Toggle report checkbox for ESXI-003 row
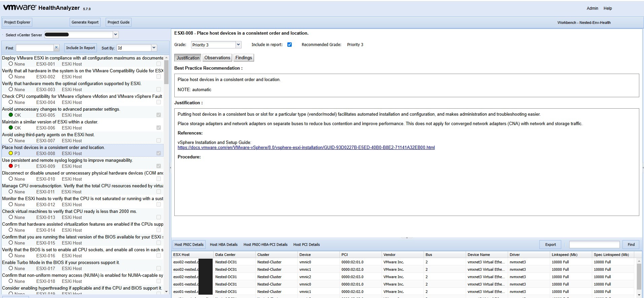644x298 pixels. [158, 89]
